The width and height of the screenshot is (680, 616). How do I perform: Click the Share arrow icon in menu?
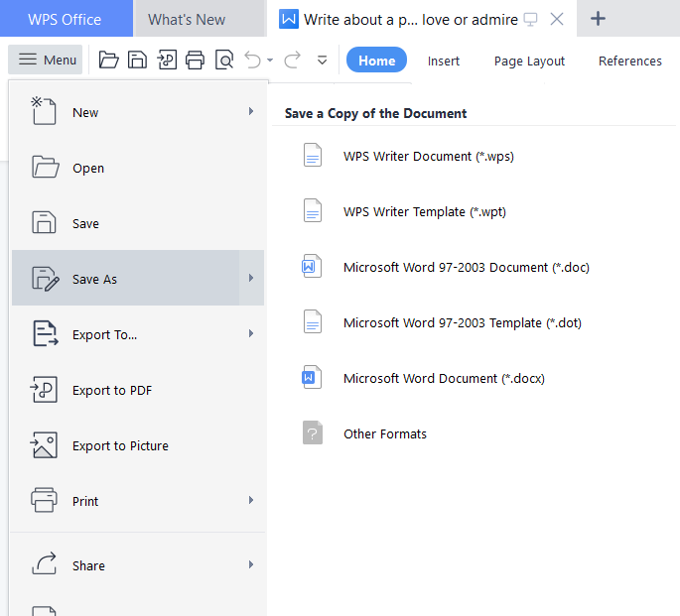pyautogui.click(x=45, y=563)
